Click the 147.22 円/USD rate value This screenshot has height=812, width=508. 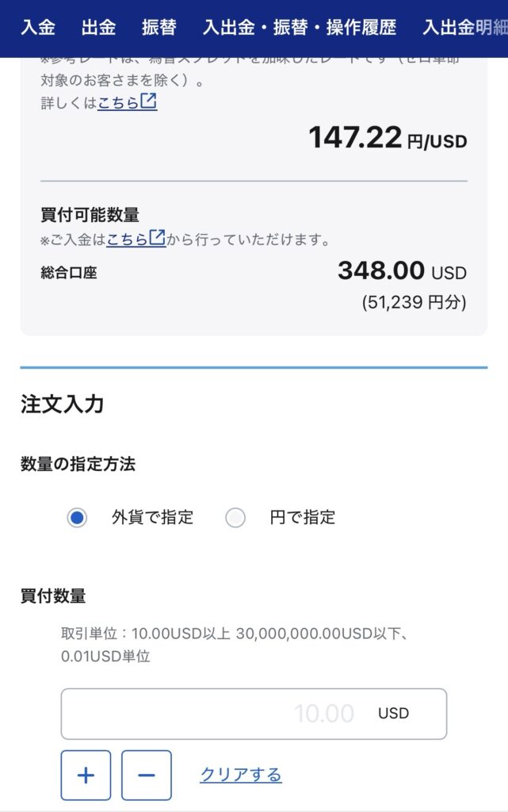pos(388,138)
